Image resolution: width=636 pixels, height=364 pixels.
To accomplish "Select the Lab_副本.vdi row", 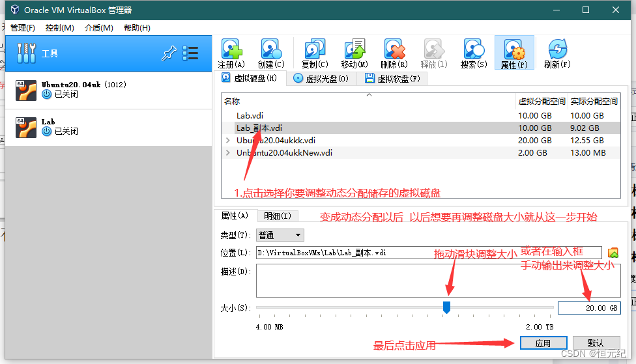I will tap(420, 128).
